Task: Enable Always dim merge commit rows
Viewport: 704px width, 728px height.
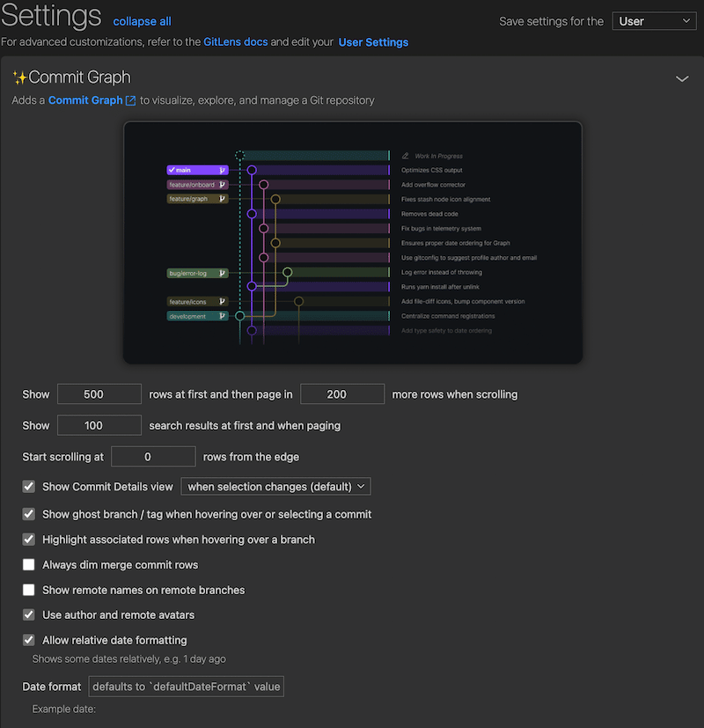Action: (x=29, y=565)
